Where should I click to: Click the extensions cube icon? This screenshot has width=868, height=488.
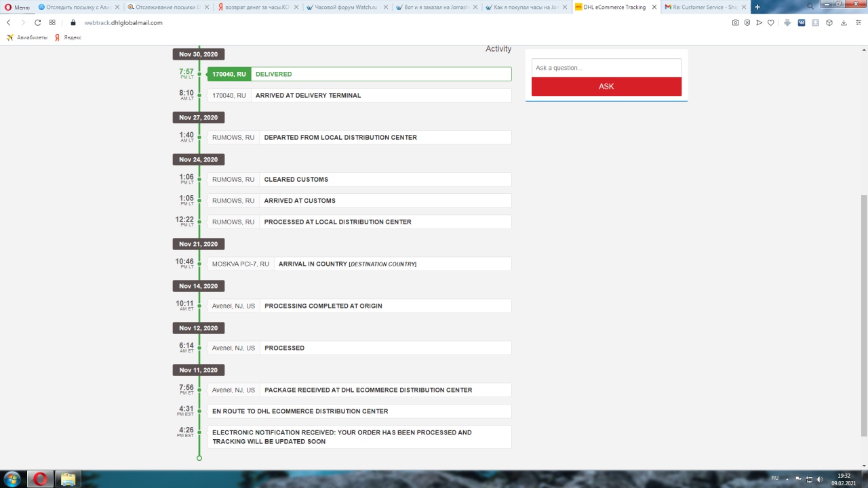829,22
